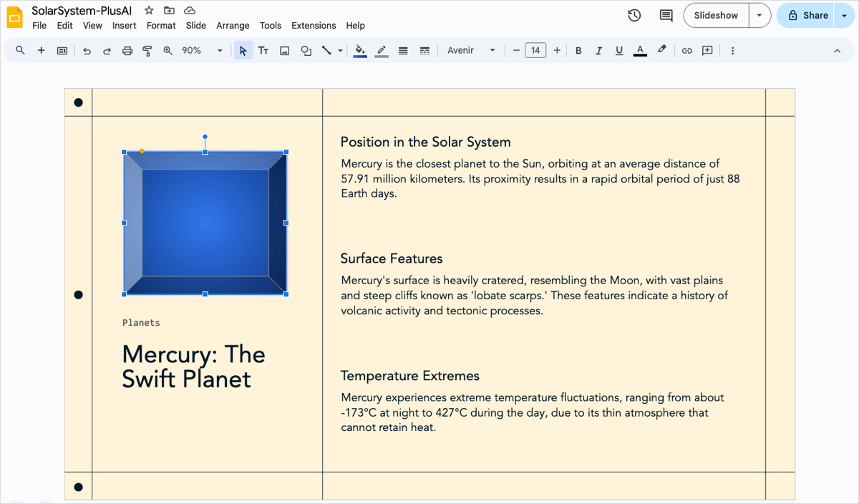Open the Google Slides home icon

point(15,16)
